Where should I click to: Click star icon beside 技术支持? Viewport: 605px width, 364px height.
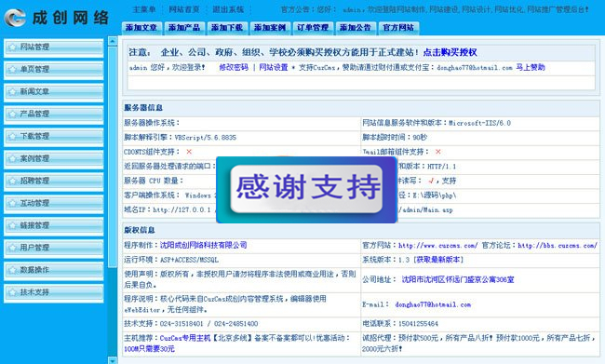tap(12, 292)
